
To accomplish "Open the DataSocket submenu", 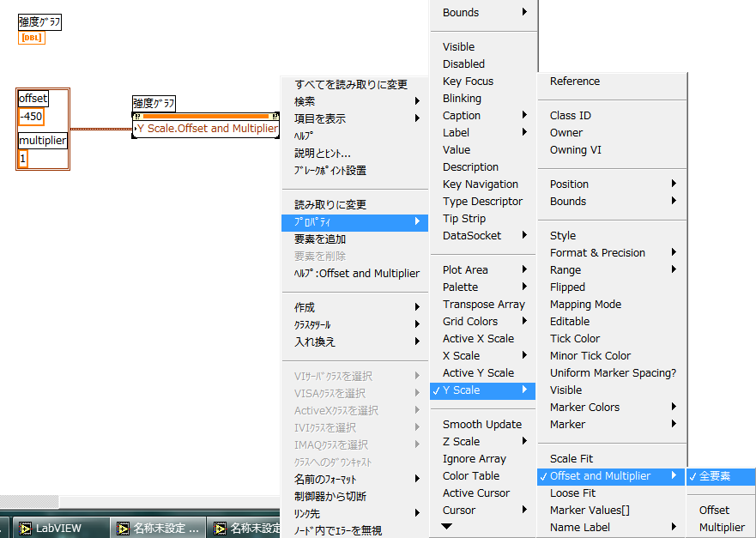I will pyautogui.click(x=482, y=236).
